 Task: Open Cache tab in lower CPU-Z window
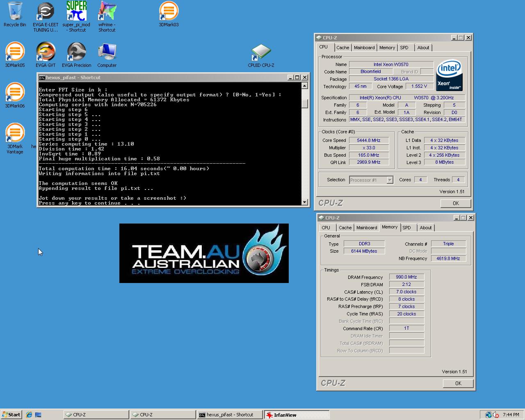(345, 228)
